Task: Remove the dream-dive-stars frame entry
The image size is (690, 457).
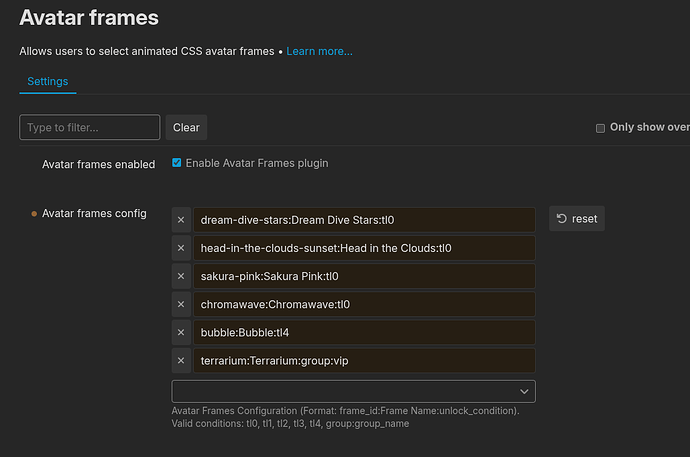Action: click(x=181, y=220)
